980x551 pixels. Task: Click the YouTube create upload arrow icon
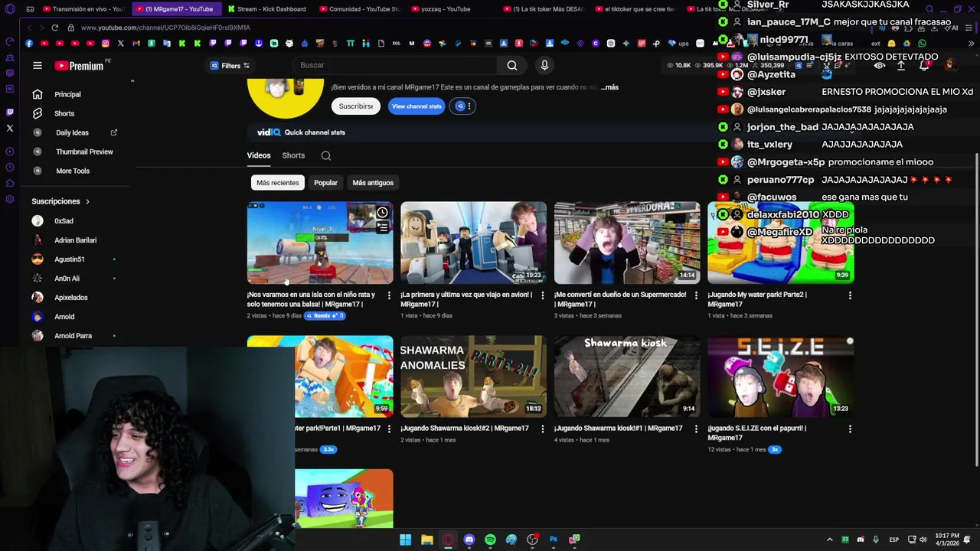[901, 66]
